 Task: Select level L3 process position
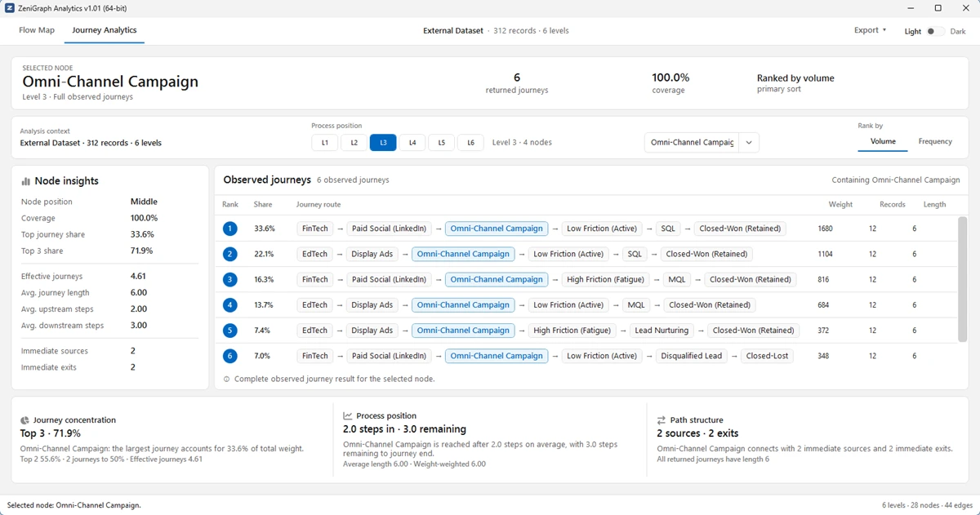pyautogui.click(x=383, y=142)
